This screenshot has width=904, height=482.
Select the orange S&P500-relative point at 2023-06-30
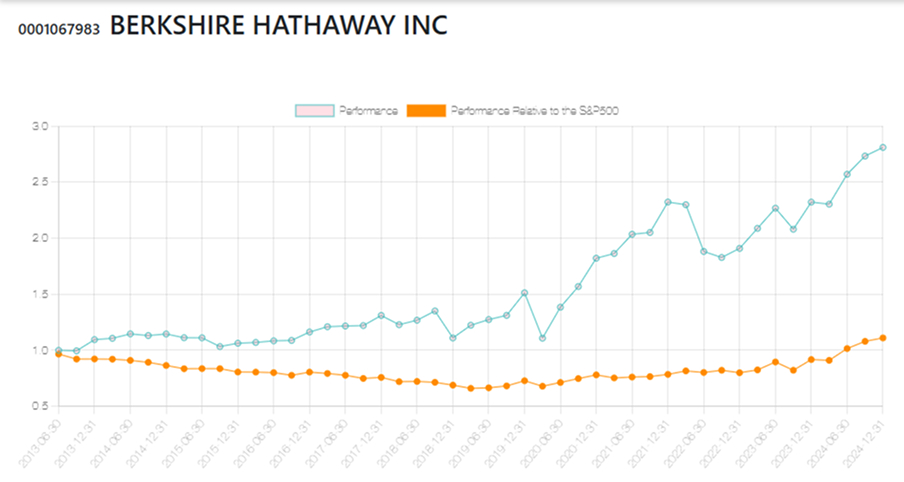(775, 362)
